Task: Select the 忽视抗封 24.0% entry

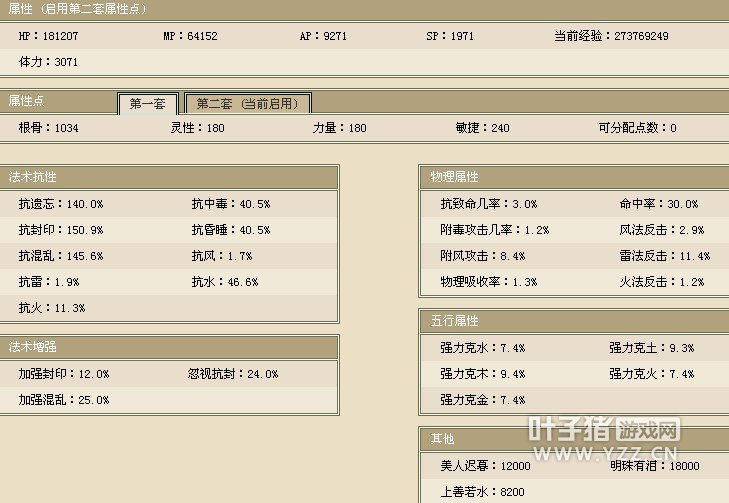Action: [233, 374]
